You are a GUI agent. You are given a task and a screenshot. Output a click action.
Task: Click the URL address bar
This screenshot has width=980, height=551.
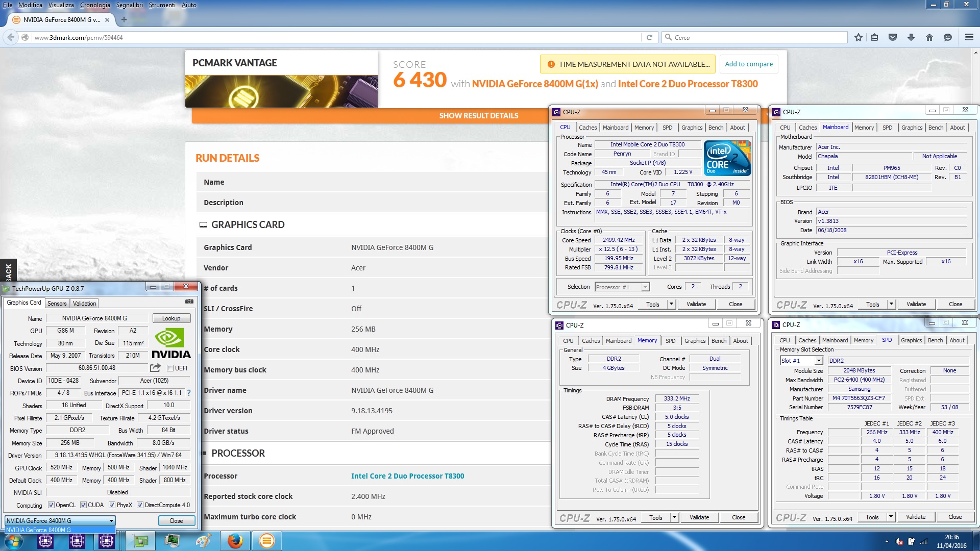337,37
